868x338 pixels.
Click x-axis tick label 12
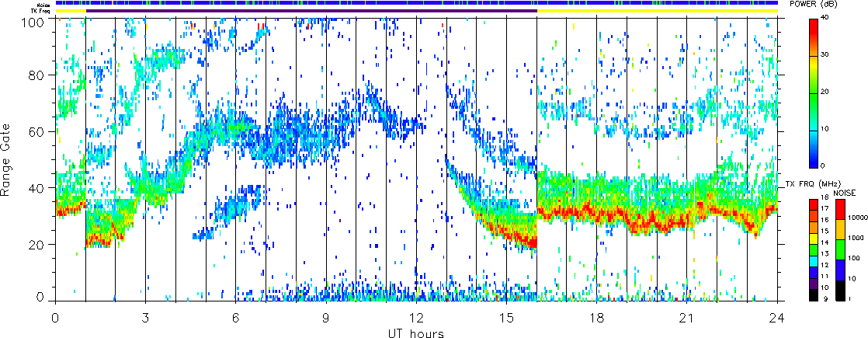point(416,318)
